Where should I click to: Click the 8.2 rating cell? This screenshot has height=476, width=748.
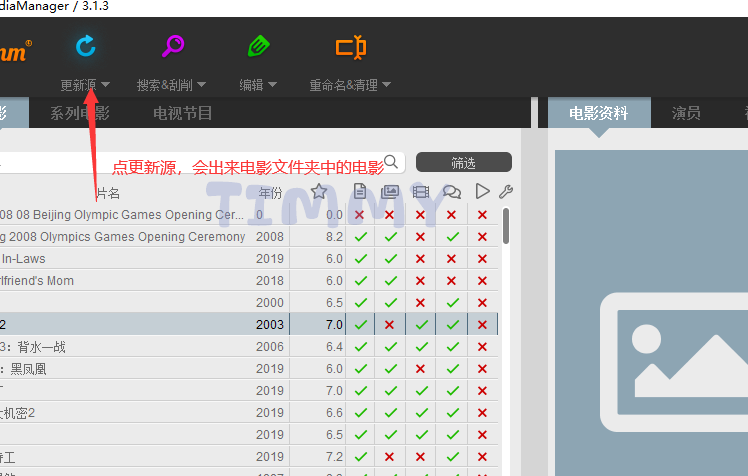coord(334,237)
